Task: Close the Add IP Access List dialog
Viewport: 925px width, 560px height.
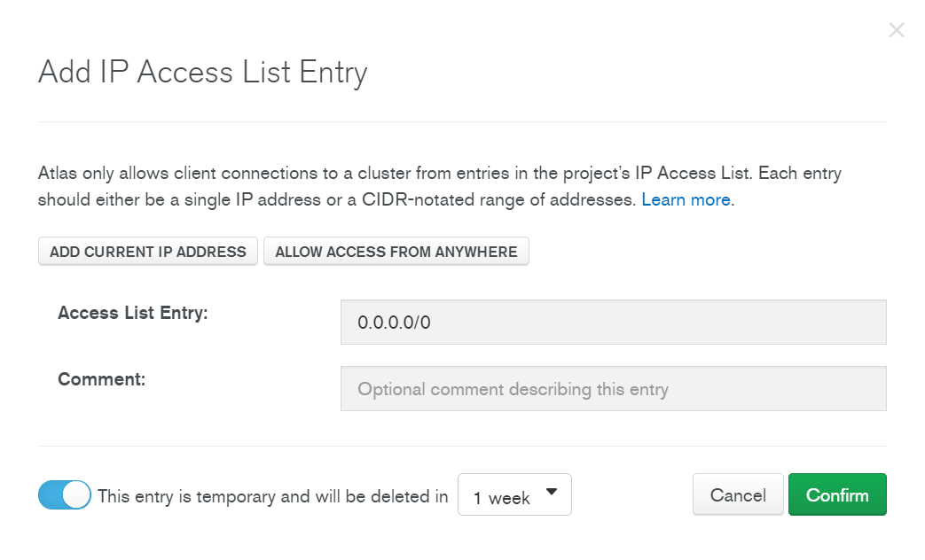Action: click(897, 31)
